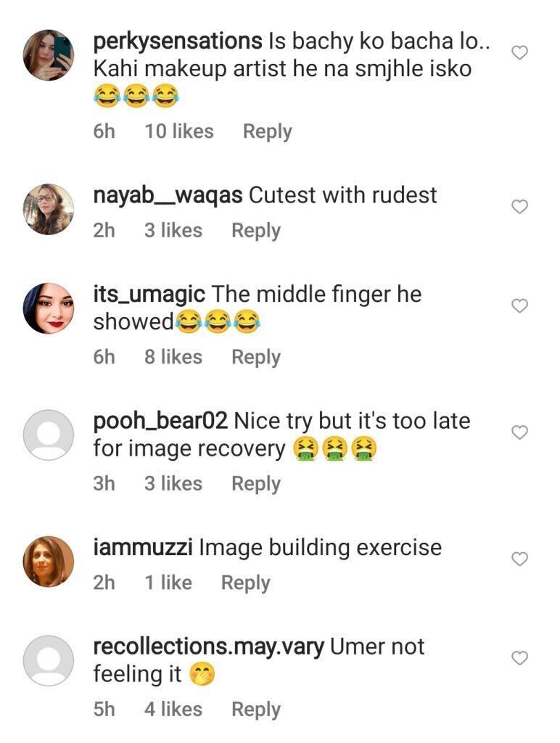Open perkysensations profile picture

coord(49,55)
